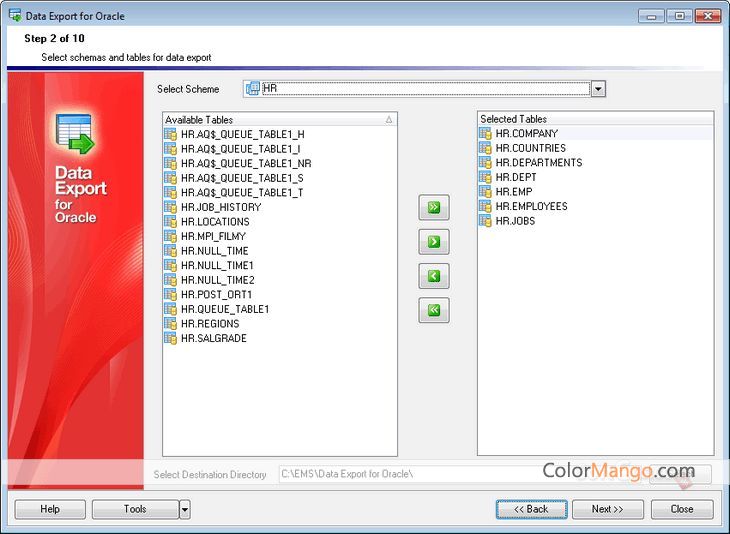Click the table icon beside HR.NULL_TIME2
730x534 pixels.
pos(170,280)
